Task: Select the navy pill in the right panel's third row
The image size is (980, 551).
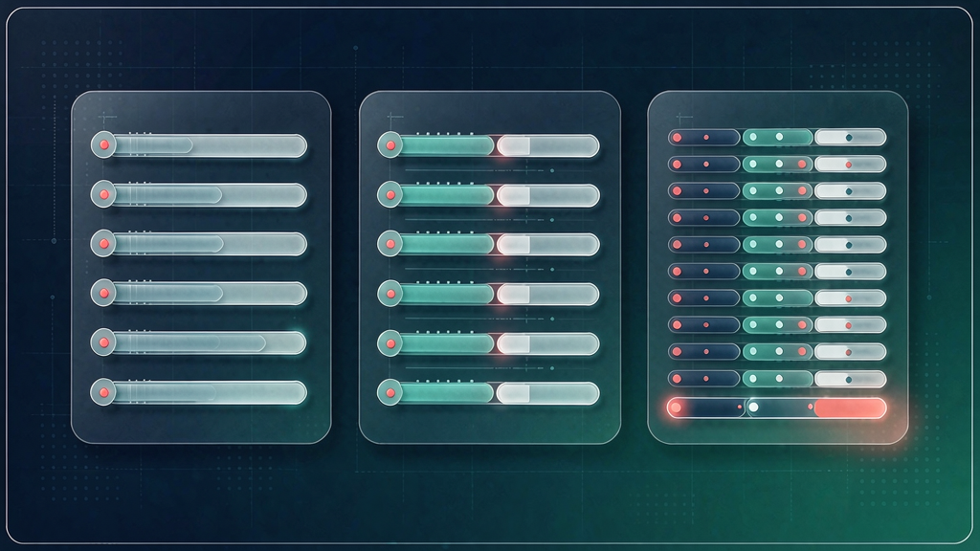Action: [x=704, y=190]
